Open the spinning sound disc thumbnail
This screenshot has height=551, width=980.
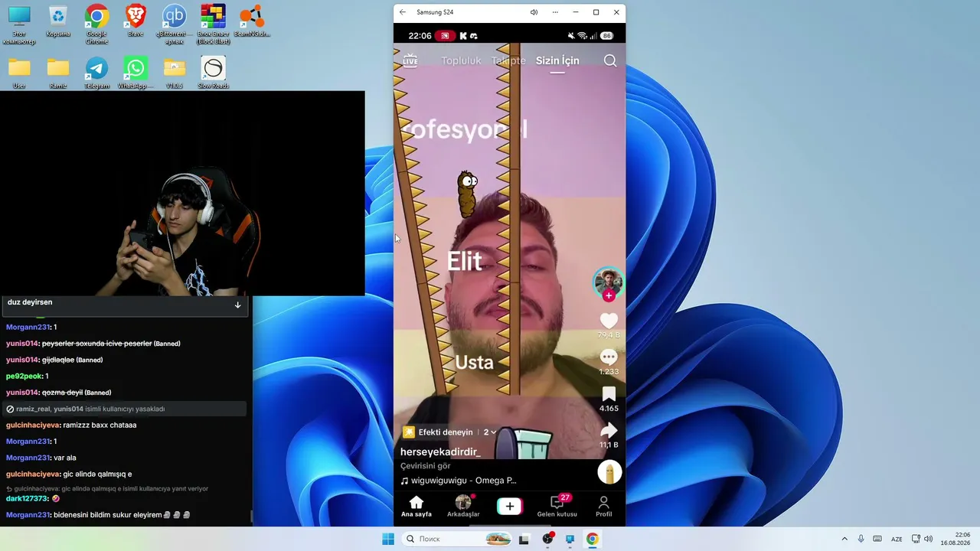(609, 472)
